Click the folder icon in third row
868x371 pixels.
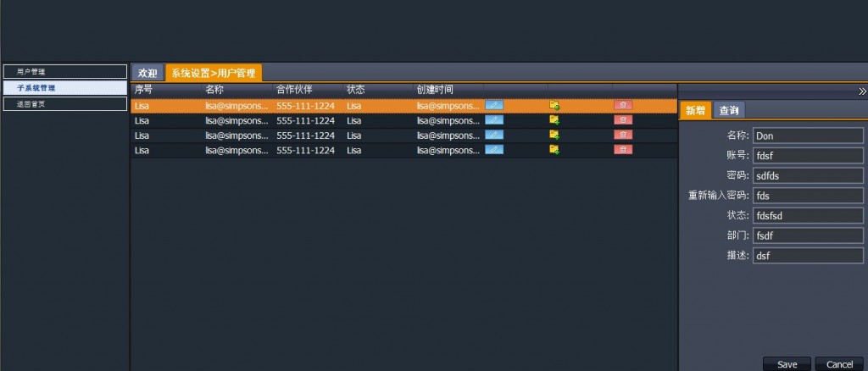[x=554, y=135]
